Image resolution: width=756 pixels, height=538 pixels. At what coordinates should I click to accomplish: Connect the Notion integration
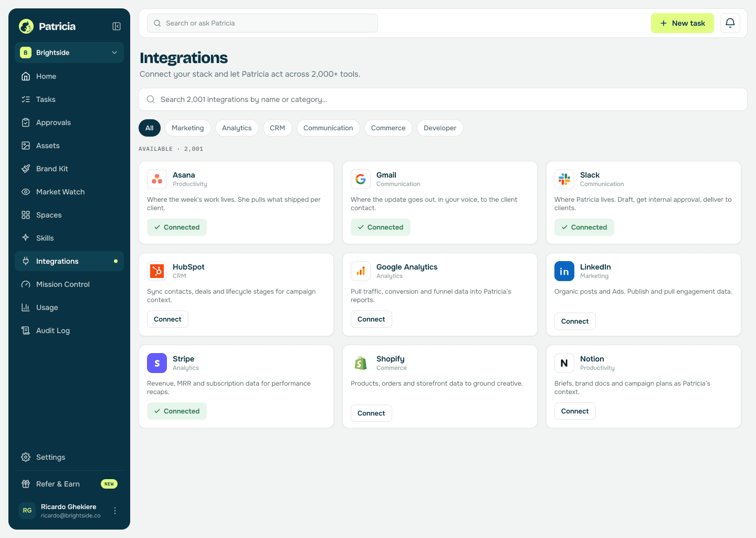[x=575, y=411]
